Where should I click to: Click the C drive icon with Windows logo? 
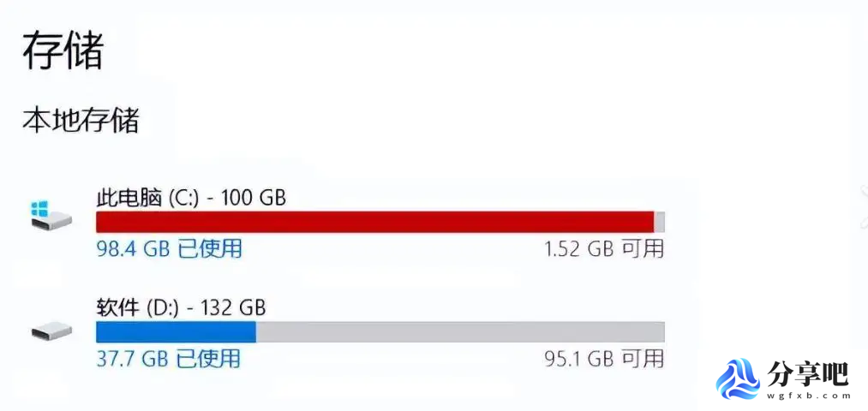coord(51,215)
